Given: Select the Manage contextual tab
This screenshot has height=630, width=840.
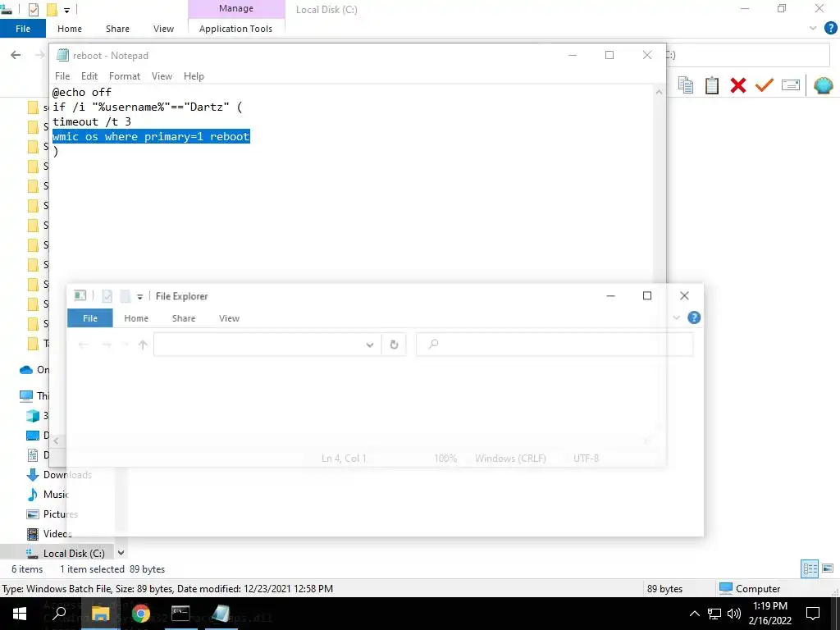Looking at the screenshot, I should click(236, 8).
